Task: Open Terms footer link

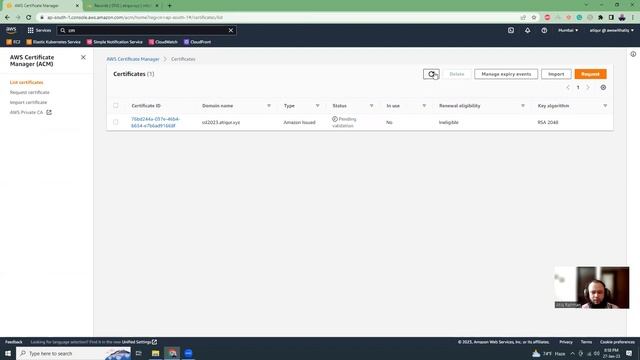Action: (586, 342)
